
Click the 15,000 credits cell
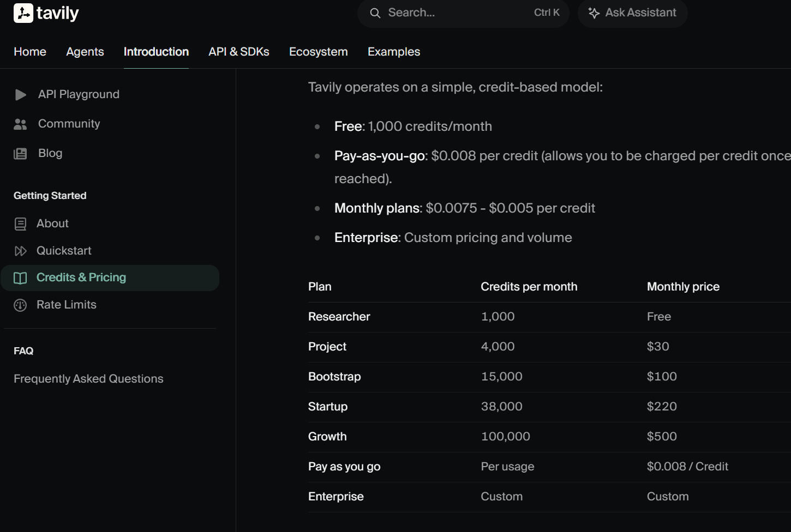pyautogui.click(x=502, y=377)
